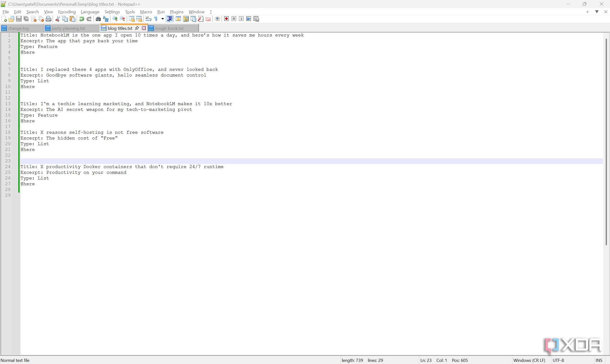This screenshot has width=610, height=364.
Task: Toggle file monitoring with the eye icon
Action: coord(217,19)
